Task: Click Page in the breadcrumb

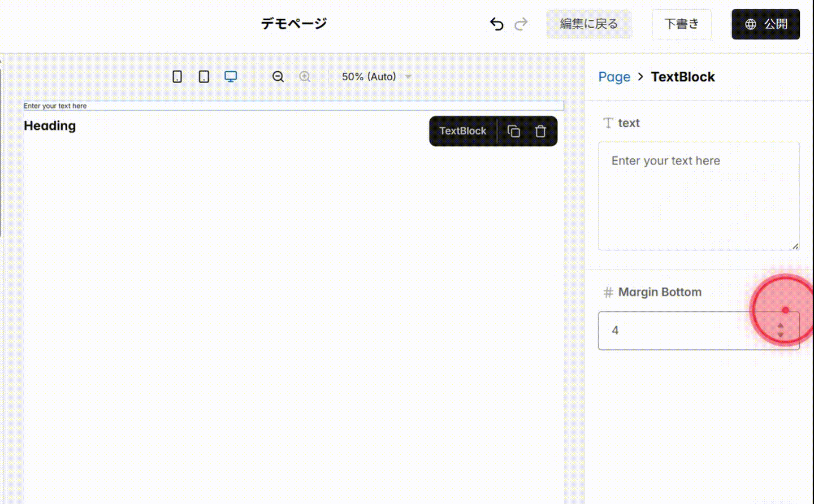Action: pos(614,76)
